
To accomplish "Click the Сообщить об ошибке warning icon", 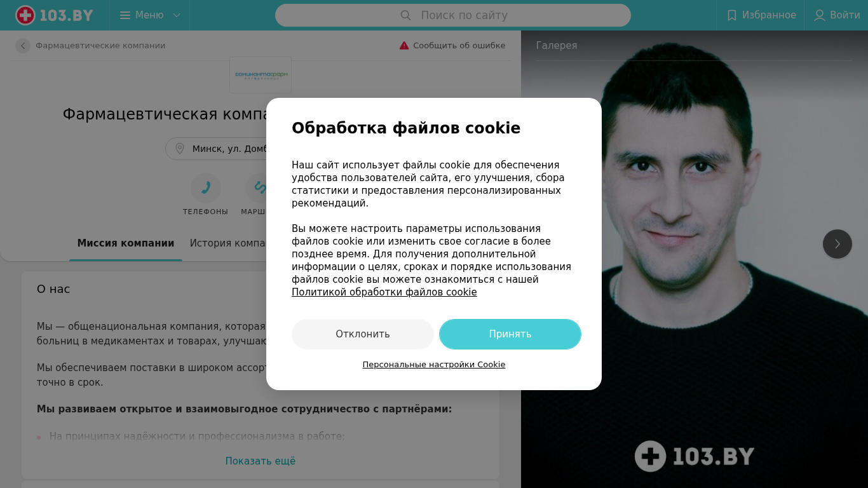I will (404, 46).
